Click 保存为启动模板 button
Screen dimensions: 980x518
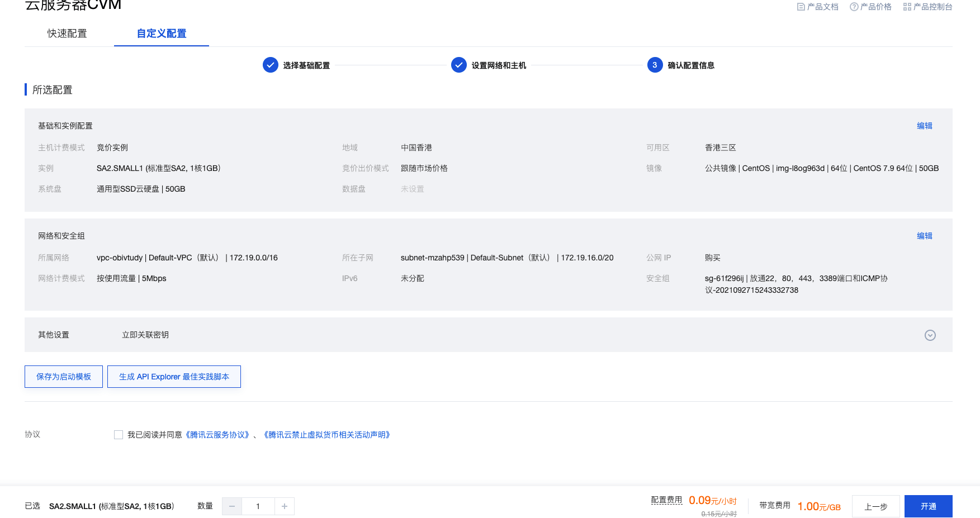pyautogui.click(x=64, y=377)
